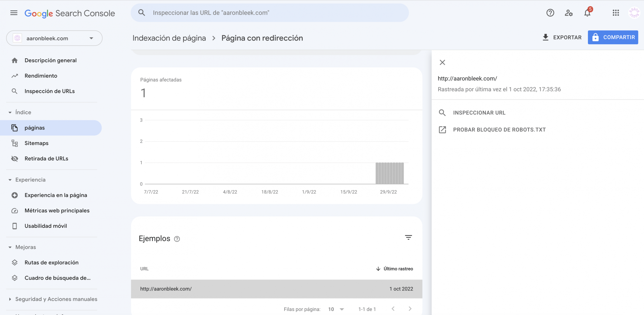644x315 pixels.
Task: Open the aaronbleek.com property selector
Action: [54, 38]
